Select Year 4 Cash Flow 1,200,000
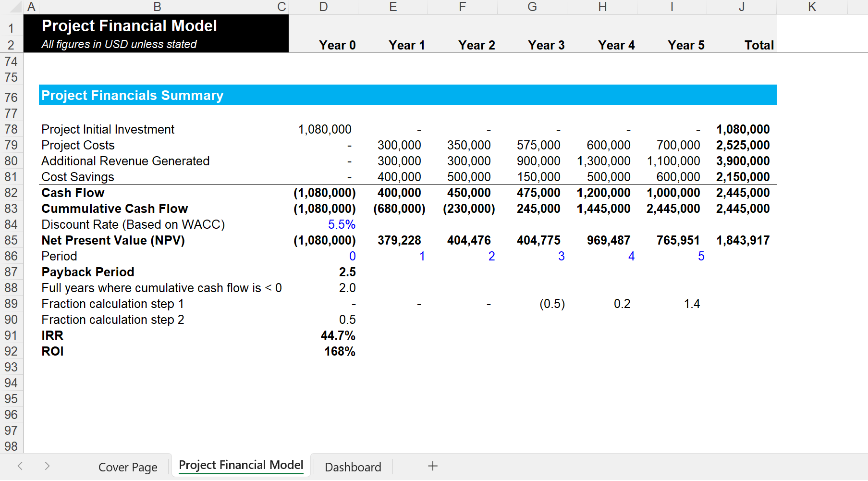 pyautogui.click(x=603, y=193)
